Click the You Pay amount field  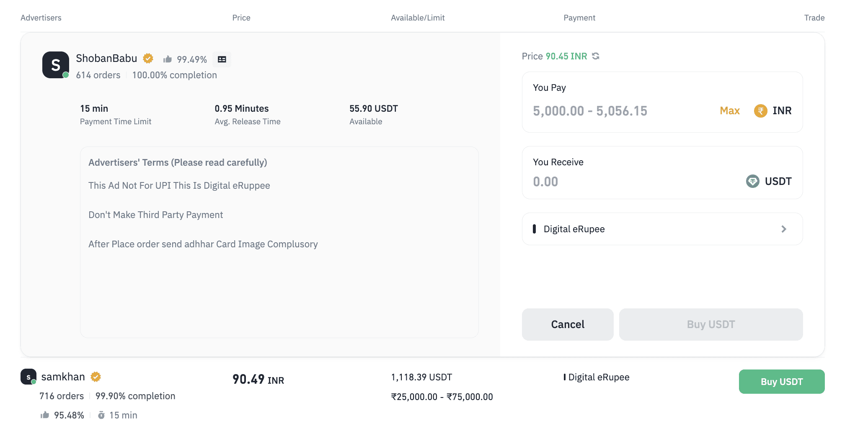click(x=620, y=111)
